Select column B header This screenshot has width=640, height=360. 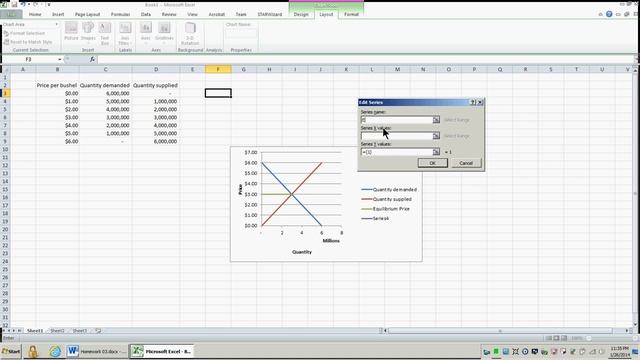57,69
